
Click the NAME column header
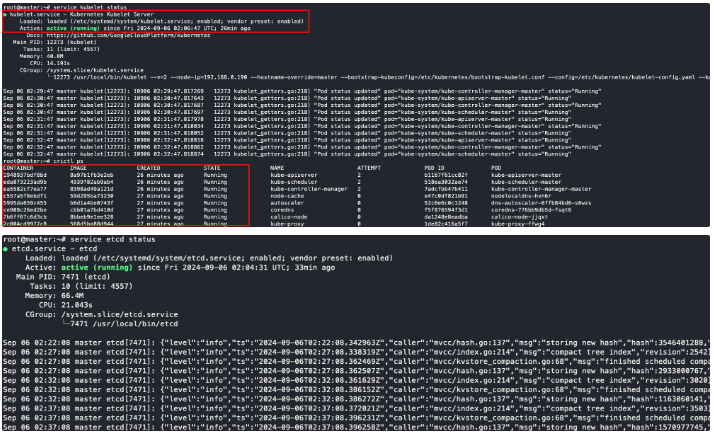point(277,168)
